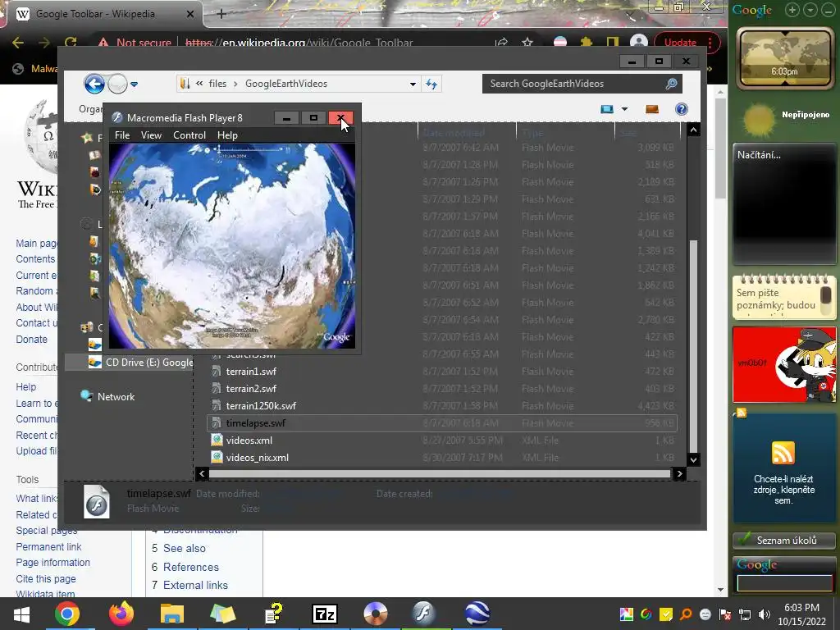Click the GoogleEarthVideos breadcrumb segment
Image resolution: width=840 pixels, height=630 pixels.
click(x=286, y=84)
